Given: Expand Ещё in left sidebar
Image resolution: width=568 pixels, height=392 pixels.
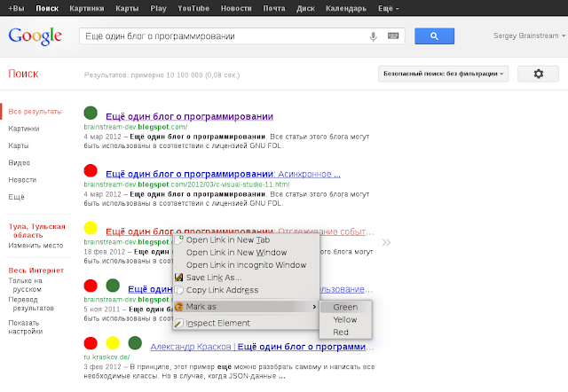Looking at the screenshot, I should [x=16, y=197].
